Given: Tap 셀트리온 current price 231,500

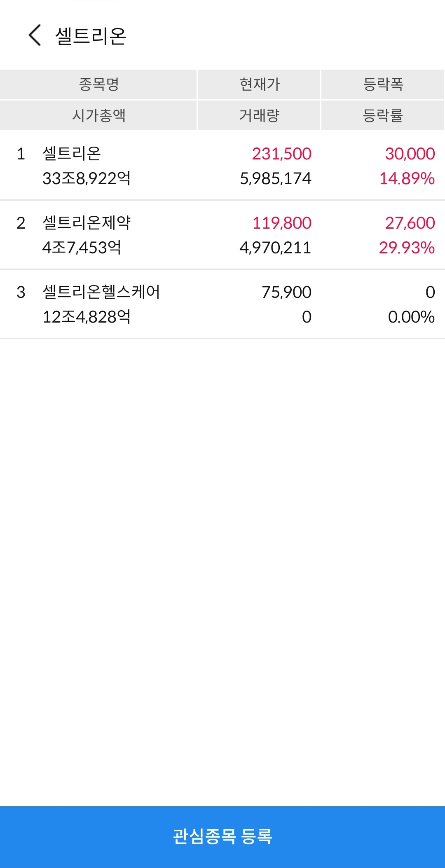Looking at the screenshot, I should click(x=282, y=154).
